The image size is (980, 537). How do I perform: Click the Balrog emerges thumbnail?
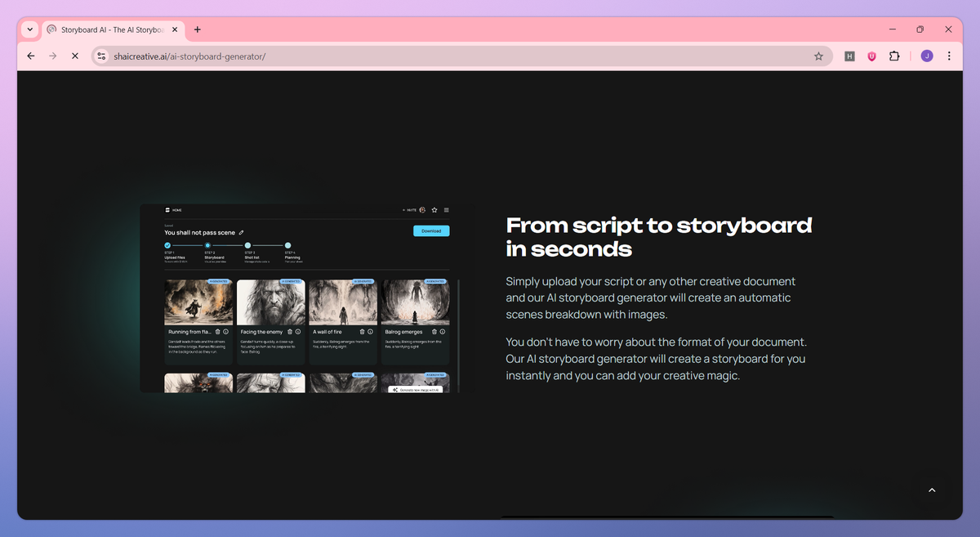pyautogui.click(x=415, y=302)
